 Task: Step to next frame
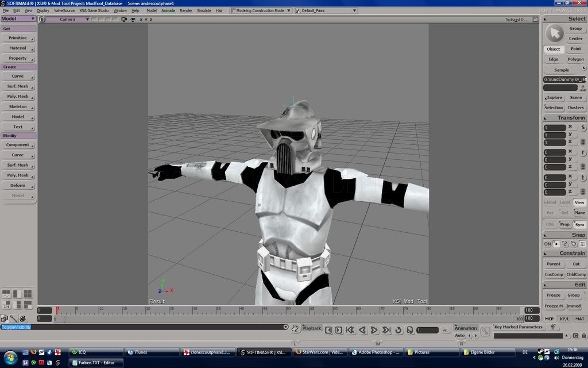pyautogui.click(x=339, y=330)
